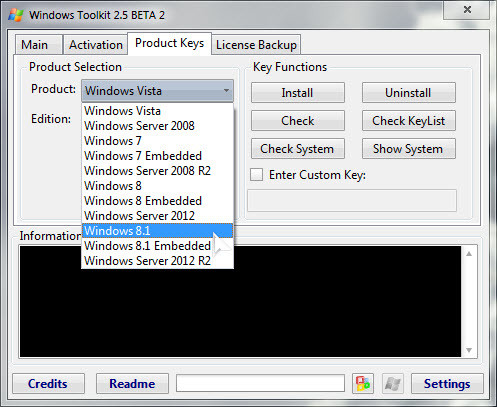497x407 pixels.
Task: Click the Check key button
Action: coord(298,121)
